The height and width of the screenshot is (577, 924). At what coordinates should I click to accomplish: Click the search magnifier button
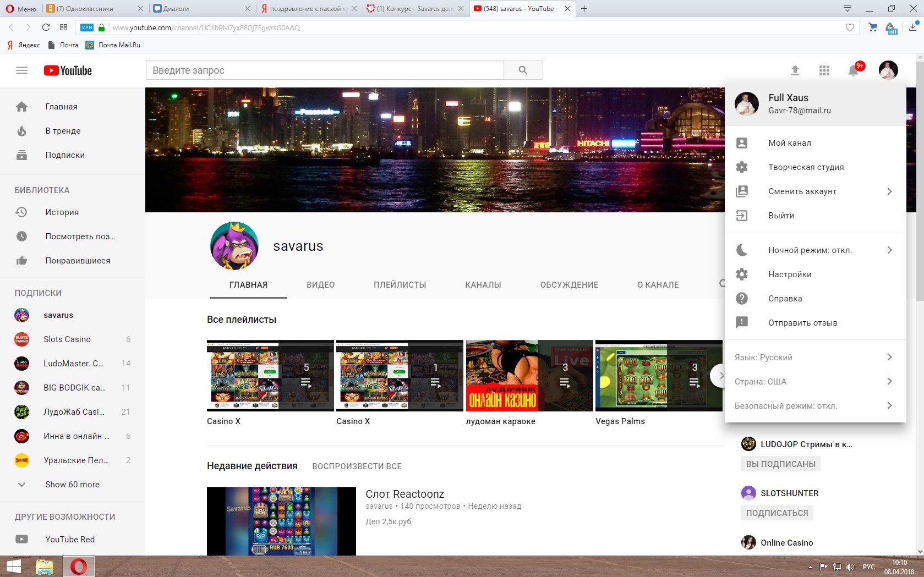coord(523,70)
